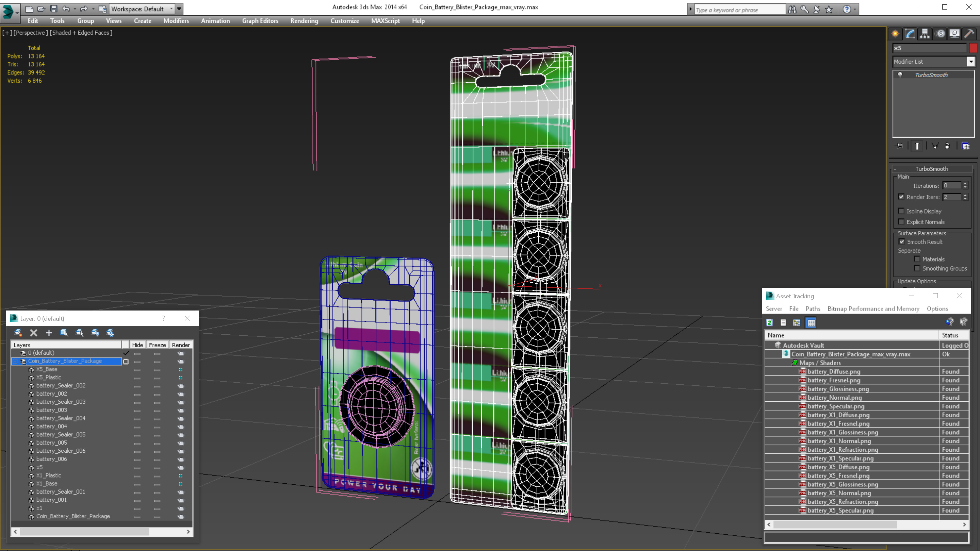Open the Hierarchy command panel tab
Screen dimensions: 980x551
coord(925,34)
